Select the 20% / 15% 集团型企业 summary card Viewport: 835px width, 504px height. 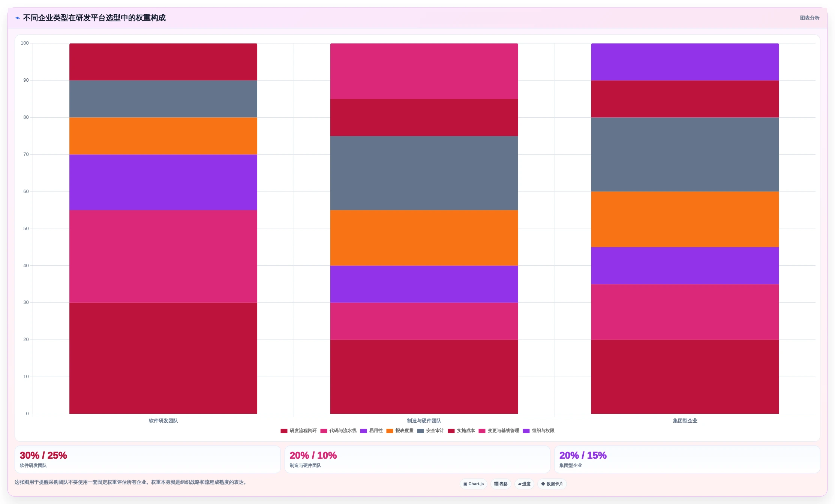[687, 459]
